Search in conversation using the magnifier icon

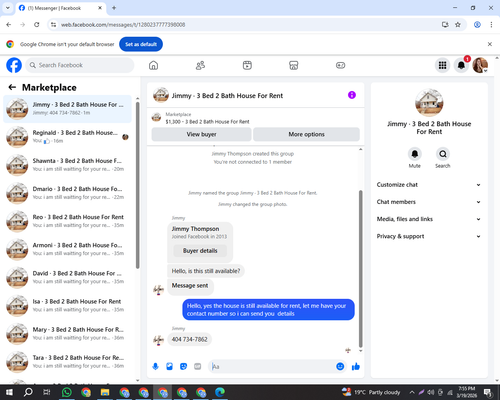point(443,154)
